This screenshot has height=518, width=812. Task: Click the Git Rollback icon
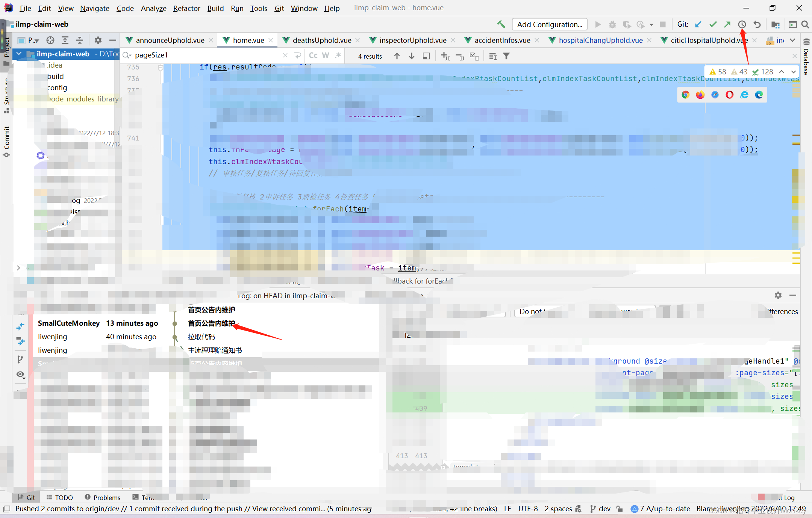757,24
